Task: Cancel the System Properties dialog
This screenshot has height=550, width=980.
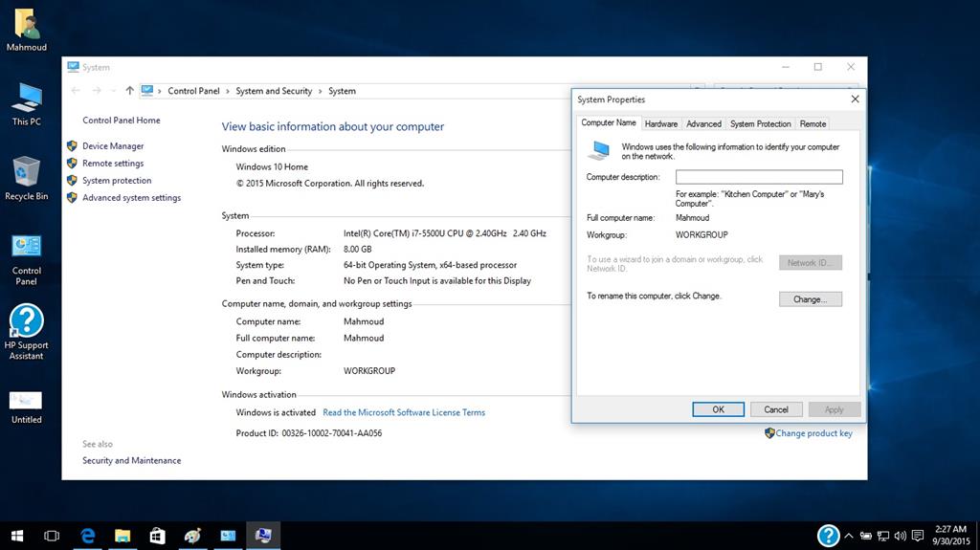Action: coord(775,409)
